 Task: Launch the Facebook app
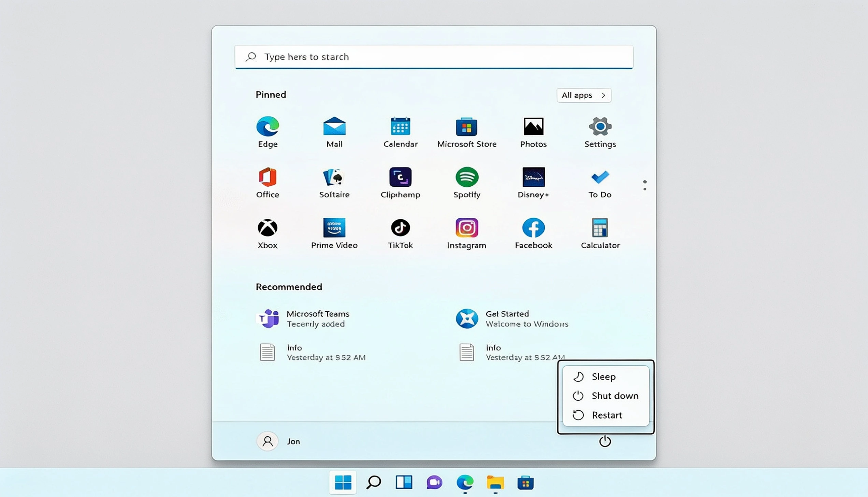(533, 233)
